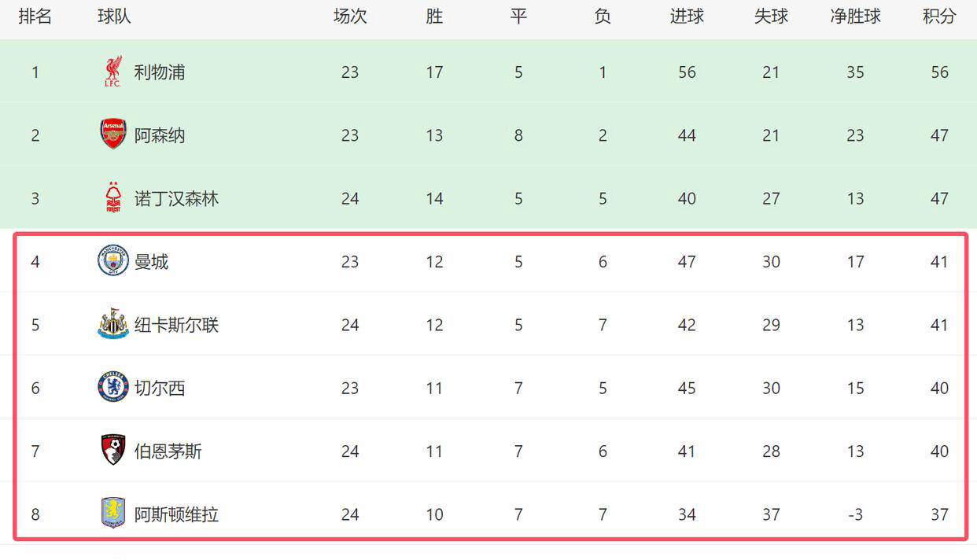The image size is (977, 560).
Task: Click the Newcastle United crest icon
Action: [x=113, y=324]
